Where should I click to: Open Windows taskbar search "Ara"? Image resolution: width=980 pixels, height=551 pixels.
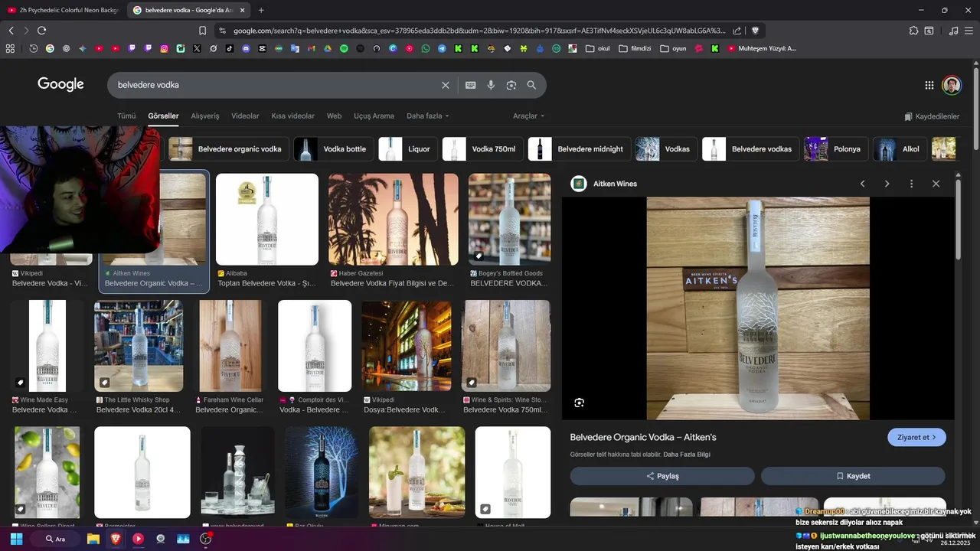56,539
